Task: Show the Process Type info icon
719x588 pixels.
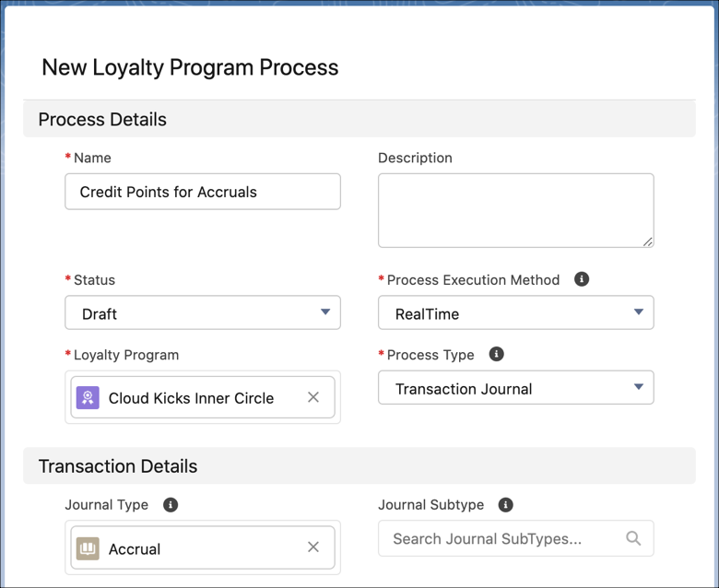Action: coord(496,354)
